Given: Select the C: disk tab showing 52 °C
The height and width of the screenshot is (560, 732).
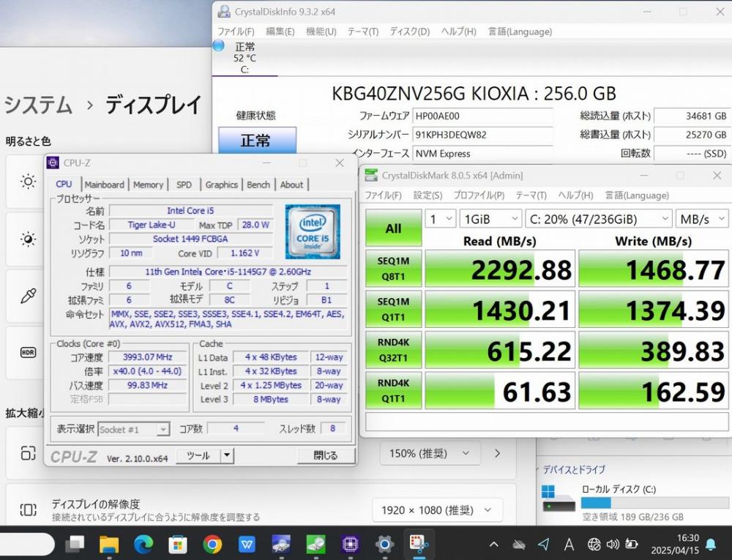Looking at the screenshot, I should [x=244, y=58].
